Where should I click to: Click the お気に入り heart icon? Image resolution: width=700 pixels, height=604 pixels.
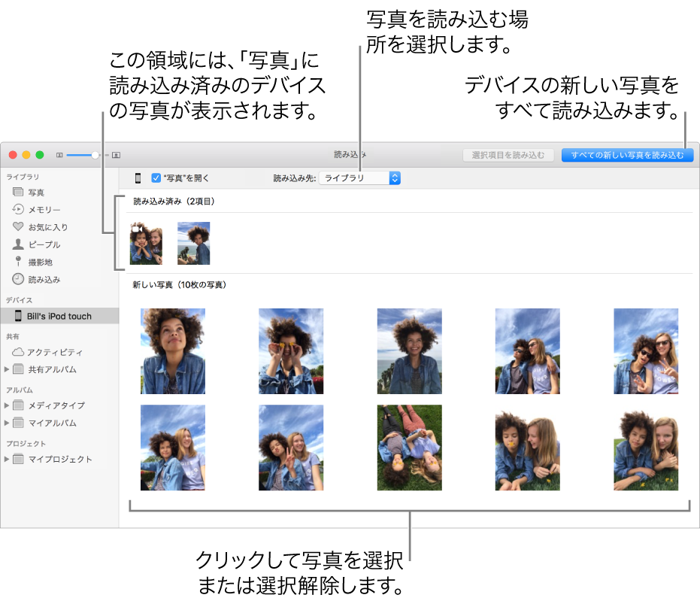(x=19, y=226)
